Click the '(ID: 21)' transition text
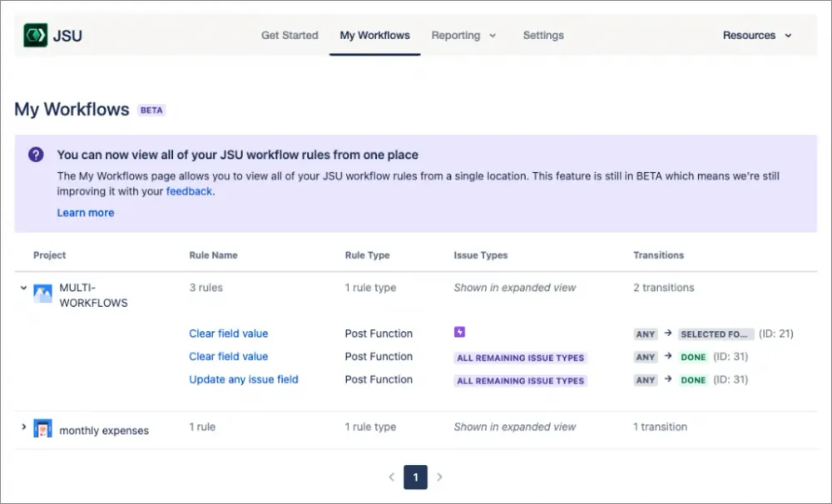This screenshot has width=832, height=504. coord(775,334)
